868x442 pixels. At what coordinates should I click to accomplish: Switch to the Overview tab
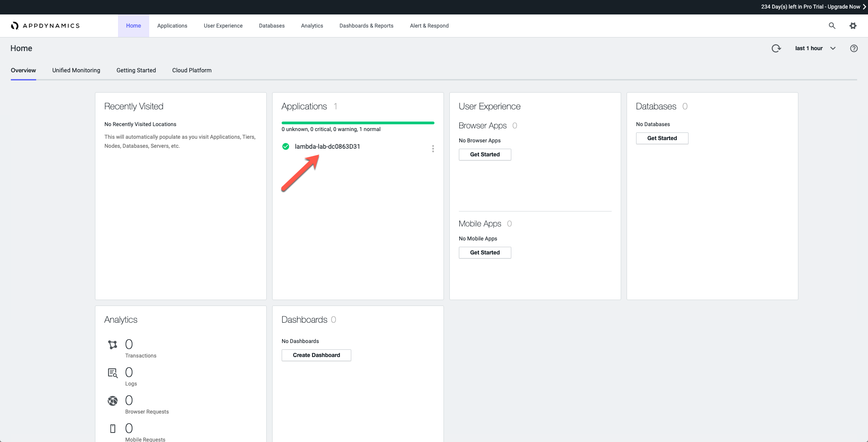pyautogui.click(x=24, y=71)
